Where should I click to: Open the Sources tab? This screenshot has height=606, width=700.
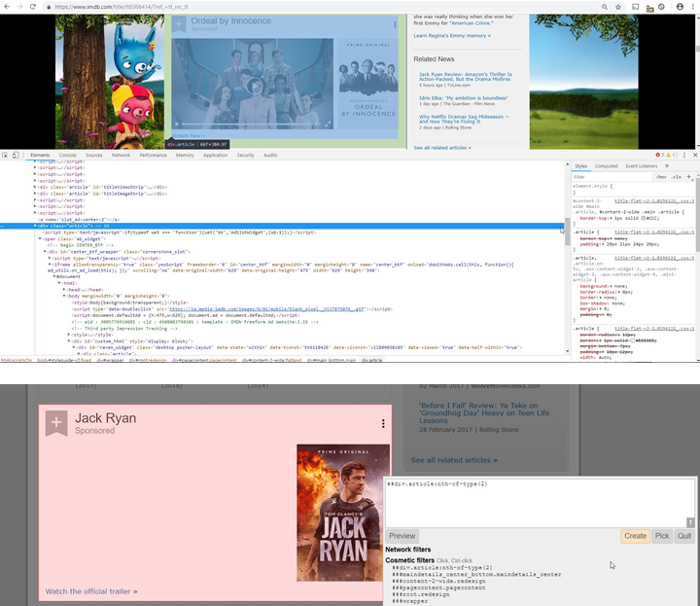94,155
